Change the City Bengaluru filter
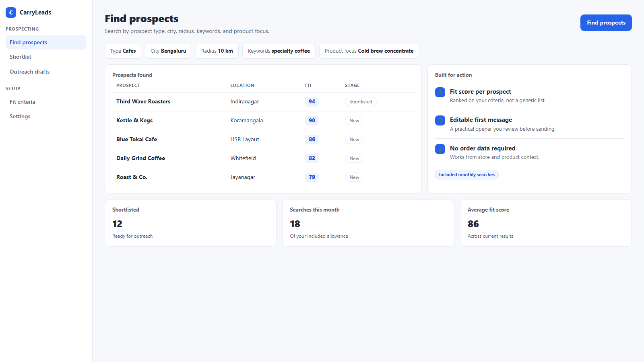 [168, 51]
